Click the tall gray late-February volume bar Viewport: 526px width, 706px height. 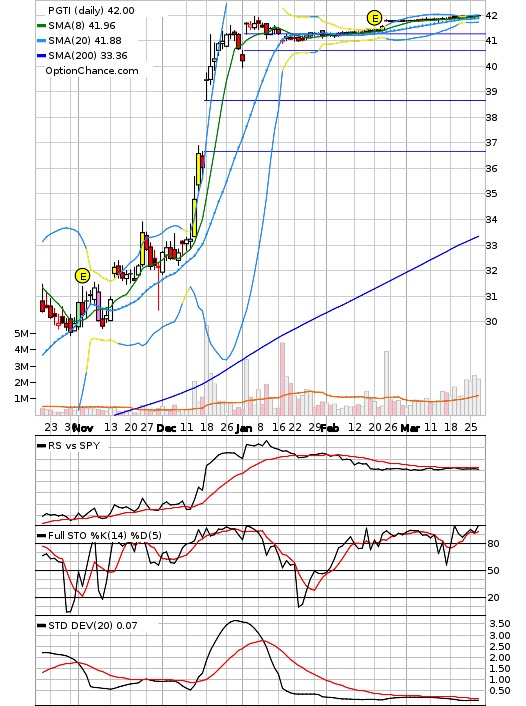click(x=386, y=383)
